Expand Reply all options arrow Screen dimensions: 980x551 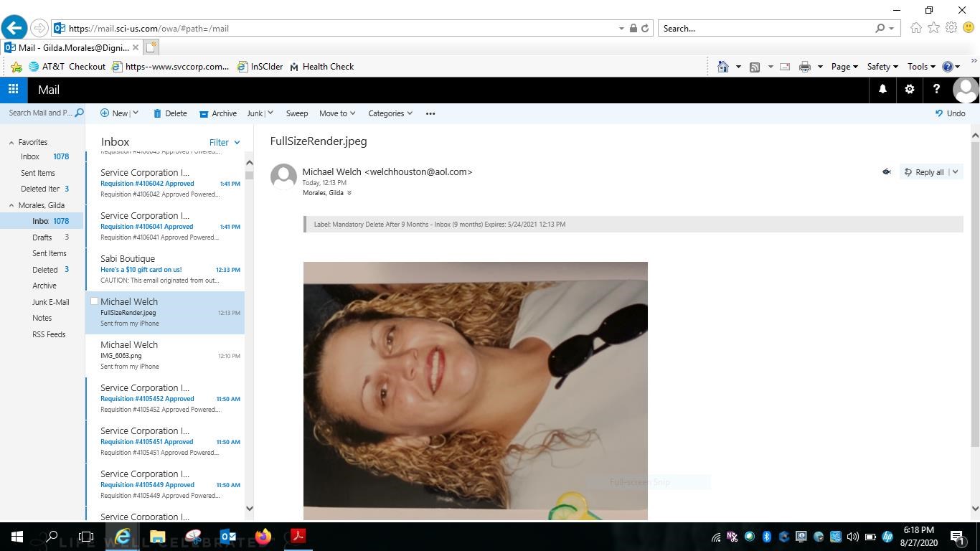coord(956,172)
